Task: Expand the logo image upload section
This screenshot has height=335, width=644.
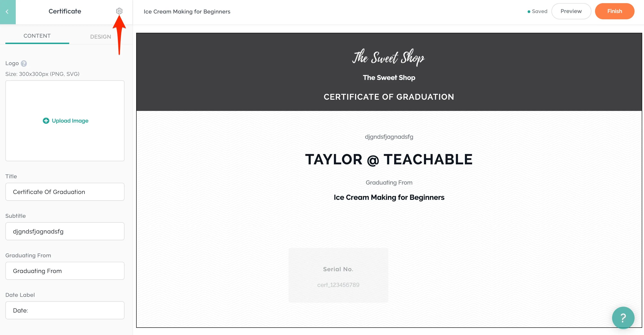Action: (x=65, y=121)
